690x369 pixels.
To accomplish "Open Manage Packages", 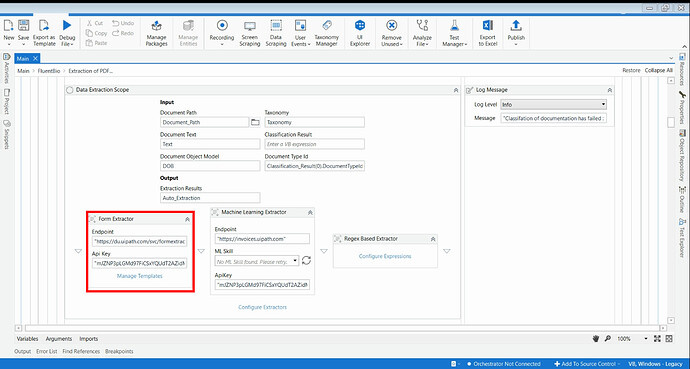I will [x=157, y=33].
